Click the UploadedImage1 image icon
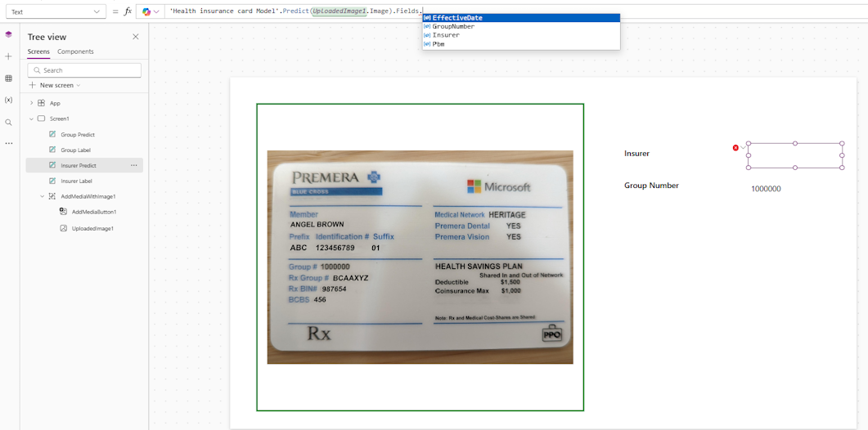 point(64,228)
